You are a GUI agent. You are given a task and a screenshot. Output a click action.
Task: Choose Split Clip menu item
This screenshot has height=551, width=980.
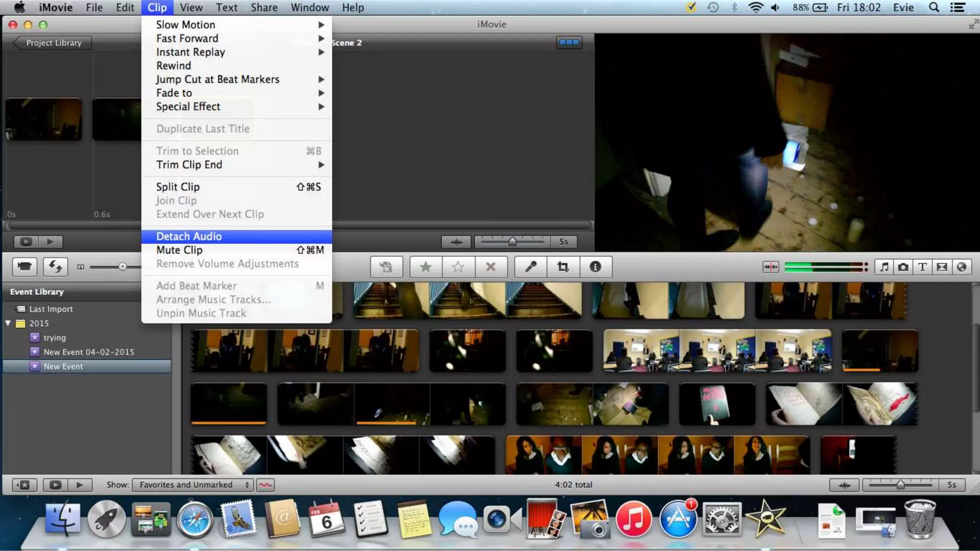[x=237, y=187]
